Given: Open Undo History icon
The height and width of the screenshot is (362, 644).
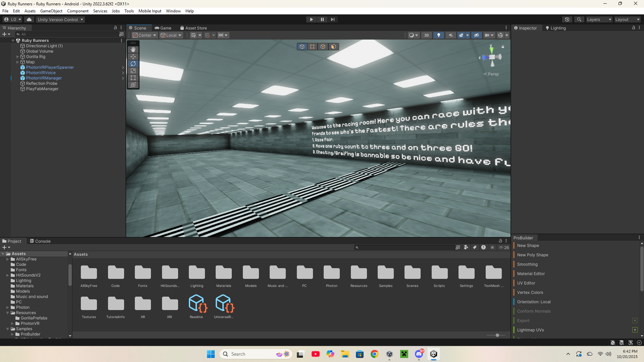Looking at the screenshot, I should 567,19.
